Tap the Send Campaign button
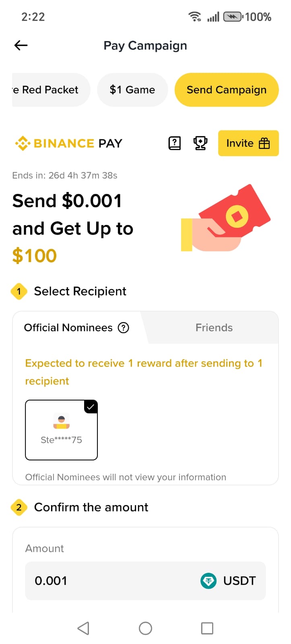Viewport: 291px width, 644px height. (x=226, y=90)
